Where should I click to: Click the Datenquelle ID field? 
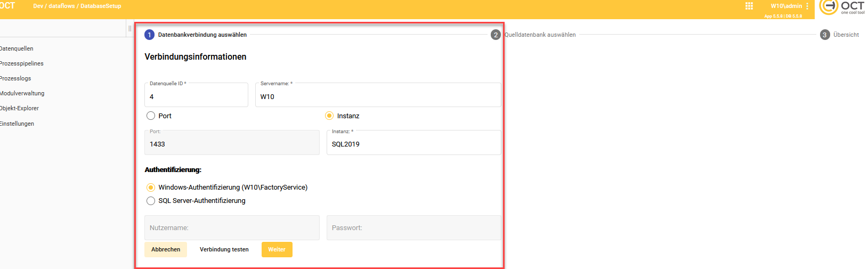click(196, 96)
